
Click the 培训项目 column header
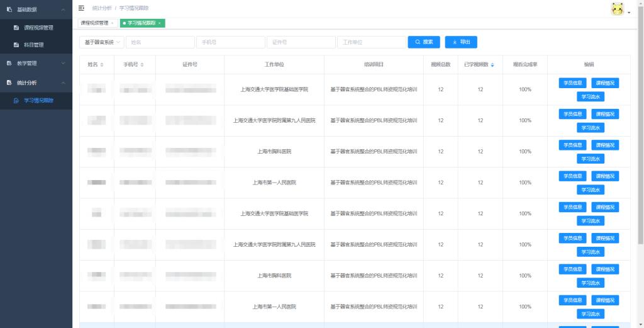pos(374,65)
